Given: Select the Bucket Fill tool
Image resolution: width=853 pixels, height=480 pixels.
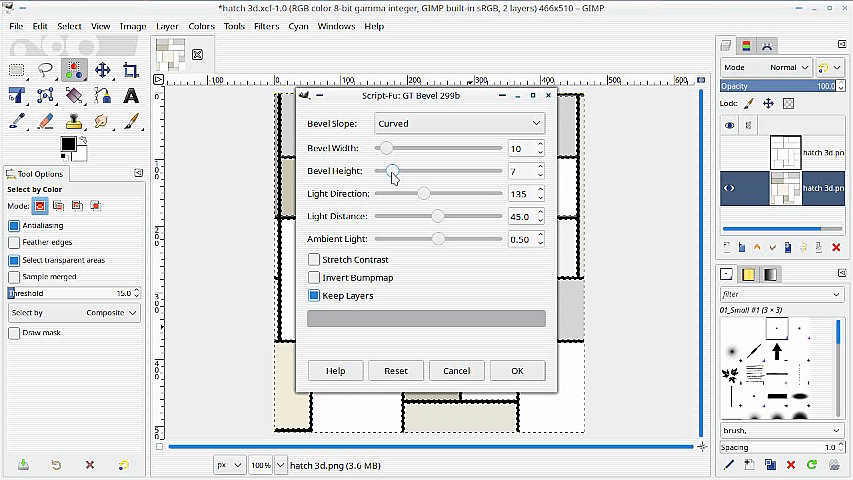Looking at the screenshot, I should (74, 96).
